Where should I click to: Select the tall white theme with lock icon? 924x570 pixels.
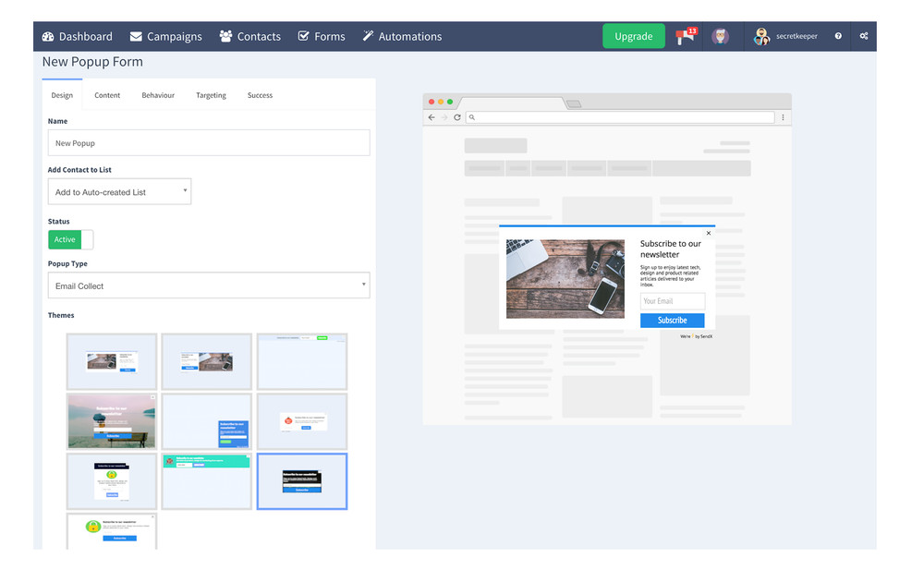coord(112,481)
